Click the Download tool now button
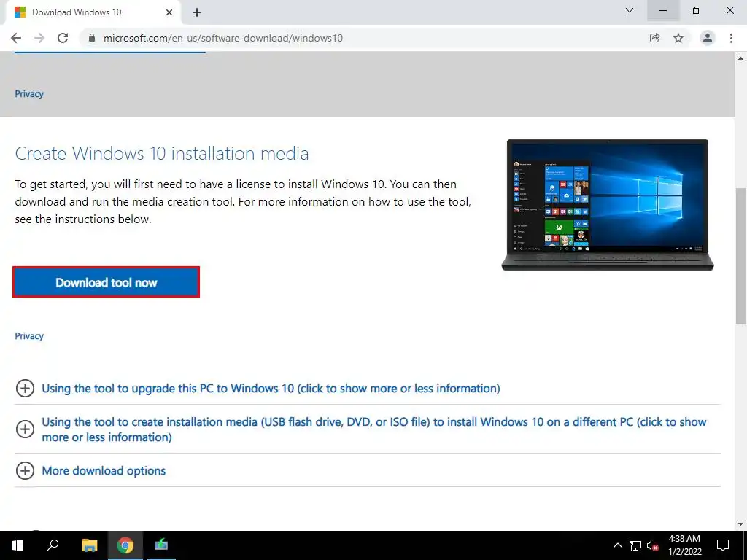Viewport: 747px width, 560px height. tap(106, 282)
